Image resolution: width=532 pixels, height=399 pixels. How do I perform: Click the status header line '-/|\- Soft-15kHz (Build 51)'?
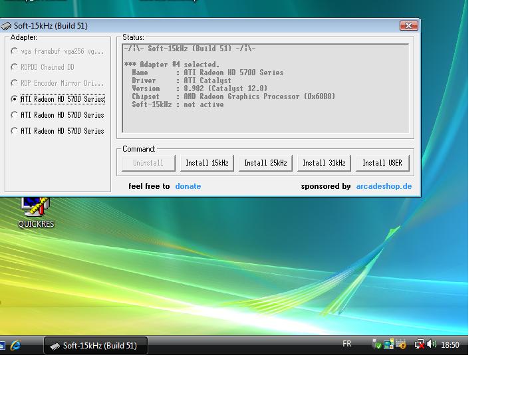[190, 49]
